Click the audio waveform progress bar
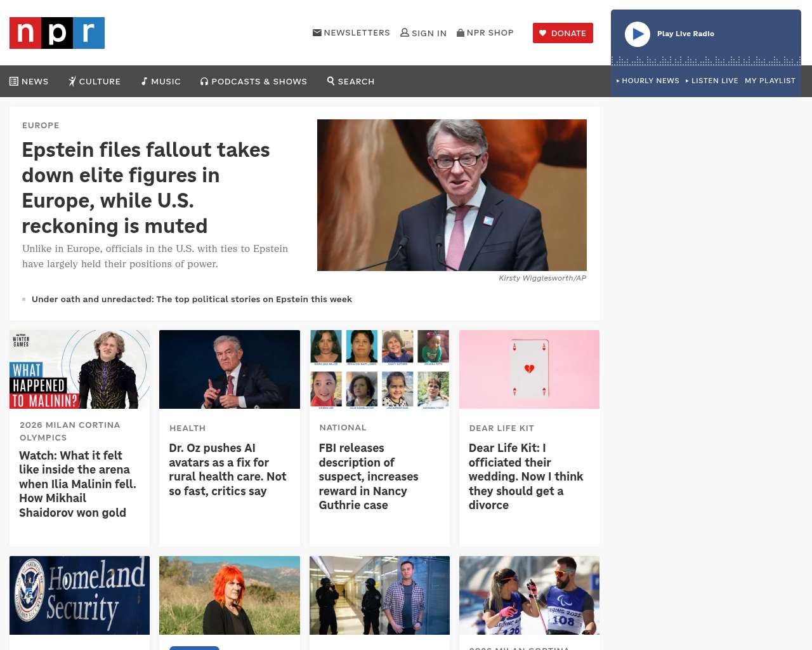 coord(705,61)
